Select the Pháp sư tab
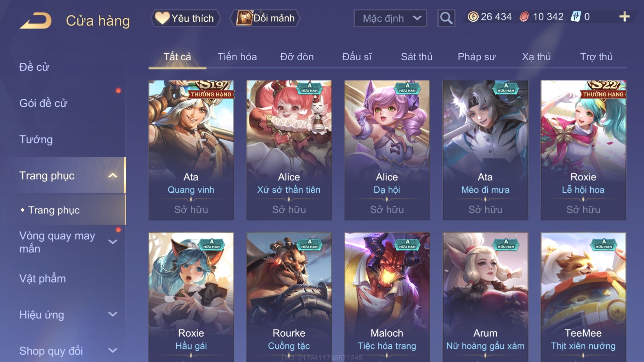 point(477,57)
